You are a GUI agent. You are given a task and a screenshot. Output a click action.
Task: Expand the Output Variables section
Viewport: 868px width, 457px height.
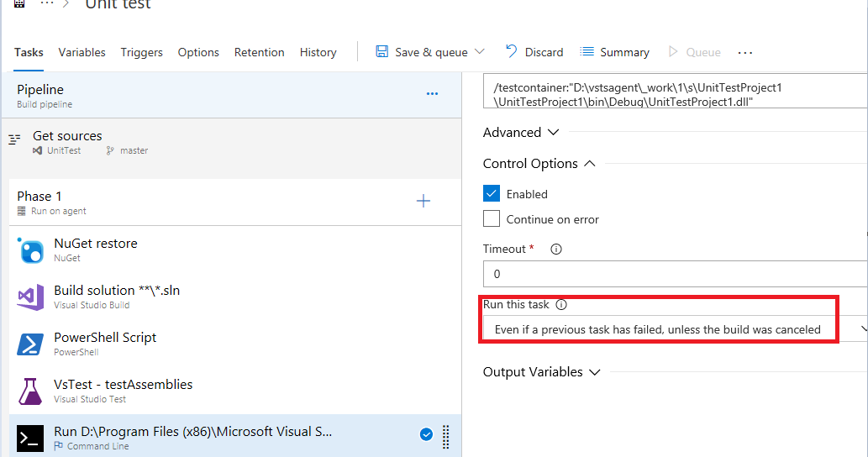click(x=541, y=372)
